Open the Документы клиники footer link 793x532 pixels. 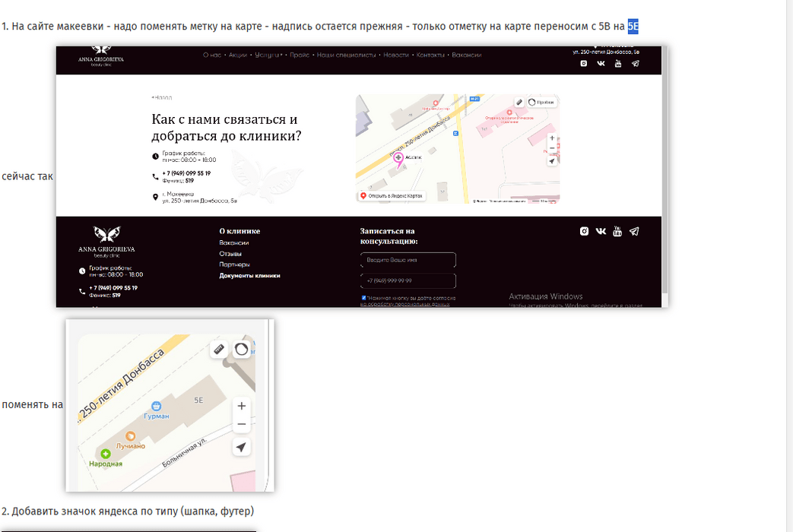(x=249, y=276)
